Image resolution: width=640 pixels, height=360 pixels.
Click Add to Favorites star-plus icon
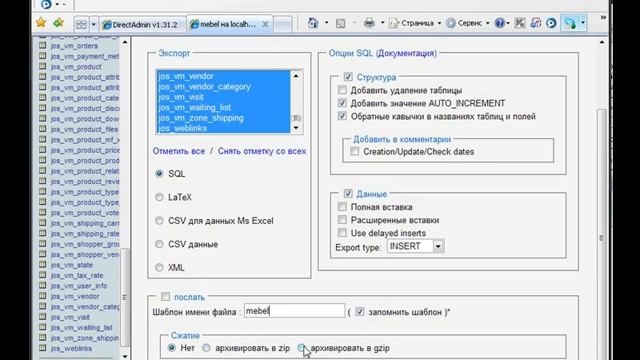[58, 23]
